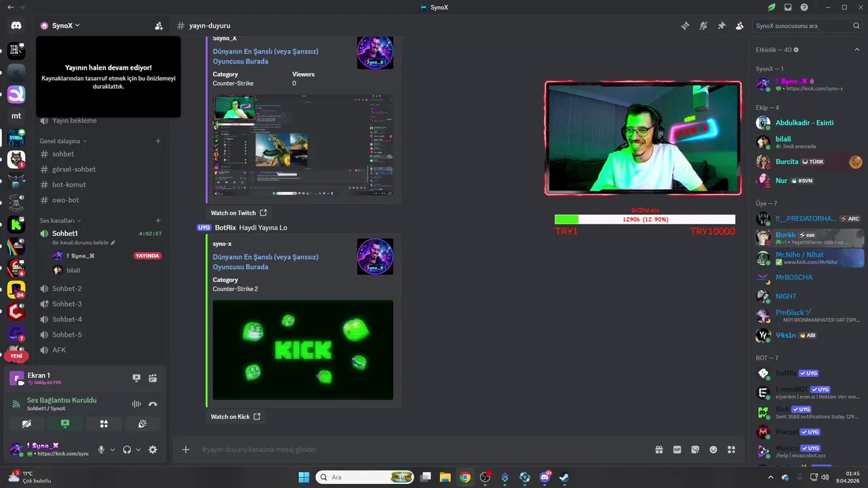Open the soundboard button in voice panel
Image resolution: width=868 pixels, height=488 pixels.
coord(142,424)
